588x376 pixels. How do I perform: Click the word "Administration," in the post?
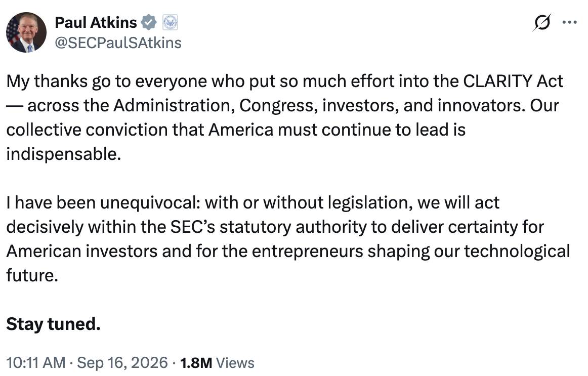tap(174, 106)
